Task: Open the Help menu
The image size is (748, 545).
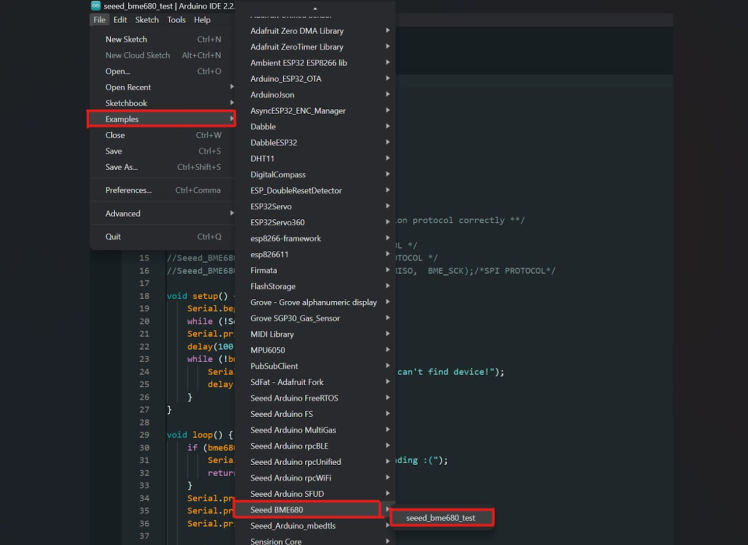Action: [x=202, y=20]
